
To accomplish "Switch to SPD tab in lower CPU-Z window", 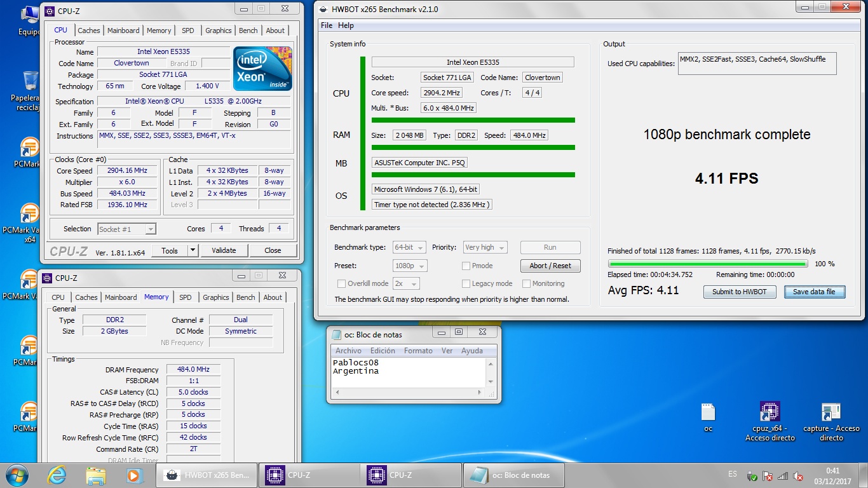I will pos(186,297).
